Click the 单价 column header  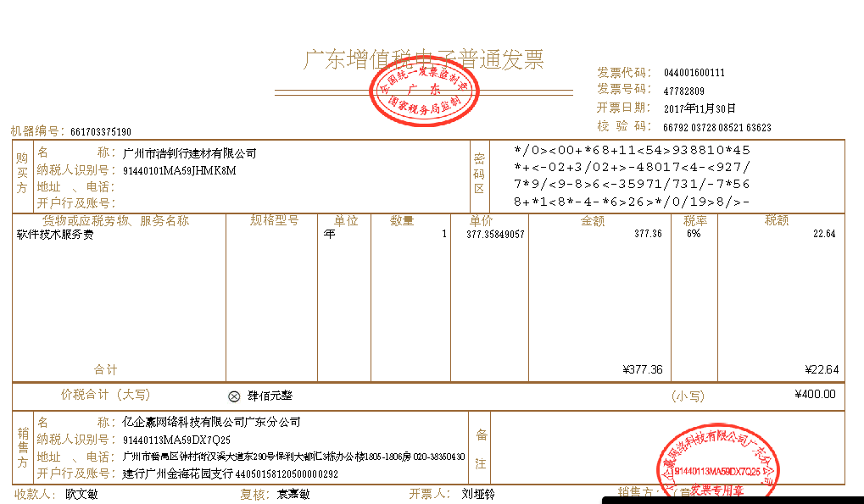tap(481, 220)
